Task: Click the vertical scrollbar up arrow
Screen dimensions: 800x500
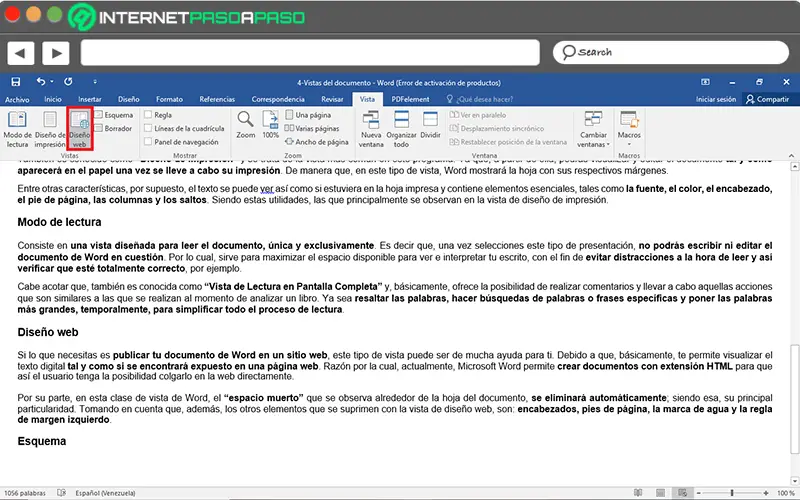Action: (794, 167)
